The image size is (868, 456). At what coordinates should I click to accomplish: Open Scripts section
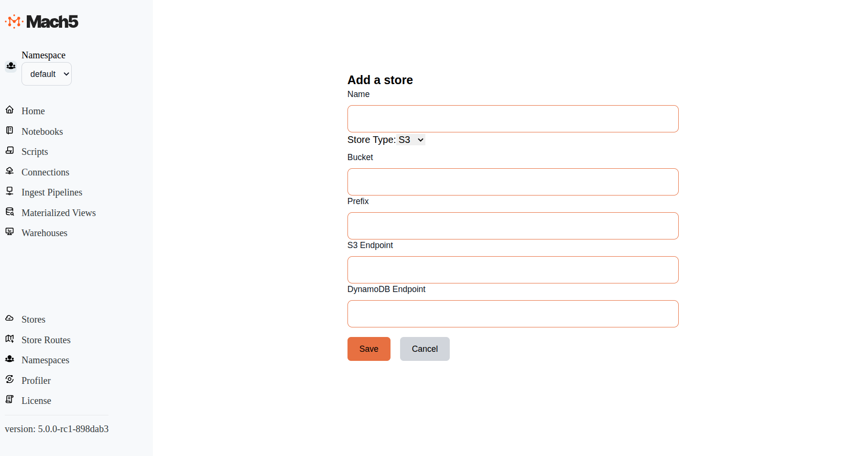[x=35, y=152]
